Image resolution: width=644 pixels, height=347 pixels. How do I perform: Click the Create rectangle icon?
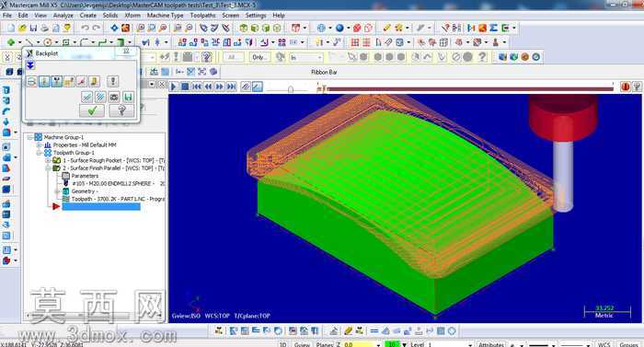click(66, 42)
